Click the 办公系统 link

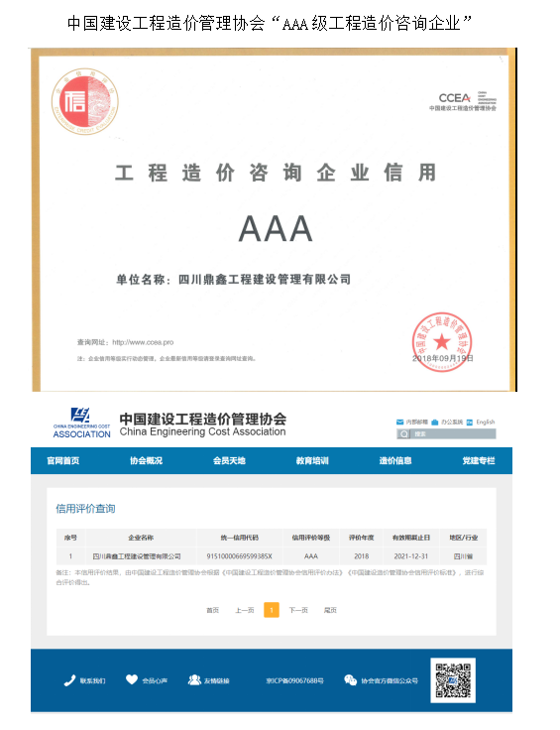click(452, 422)
